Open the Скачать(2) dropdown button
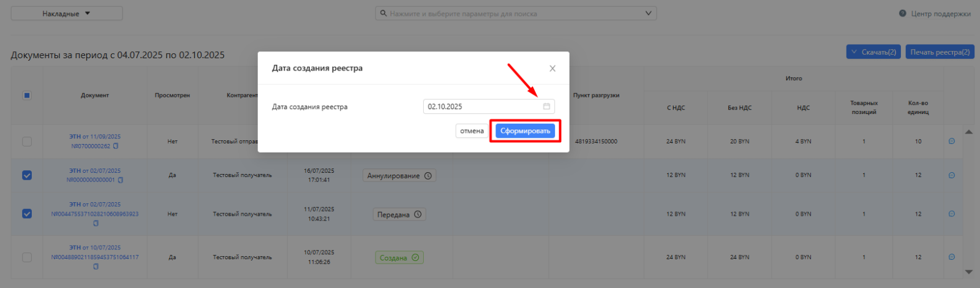The height and width of the screenshot is (288, 980). (x=873, y=52)
